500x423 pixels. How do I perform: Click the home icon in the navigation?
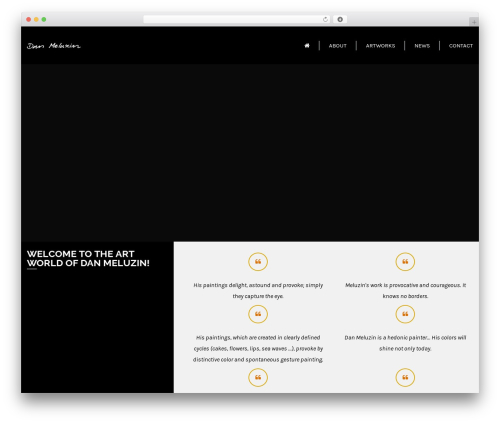tap(307, 46)
